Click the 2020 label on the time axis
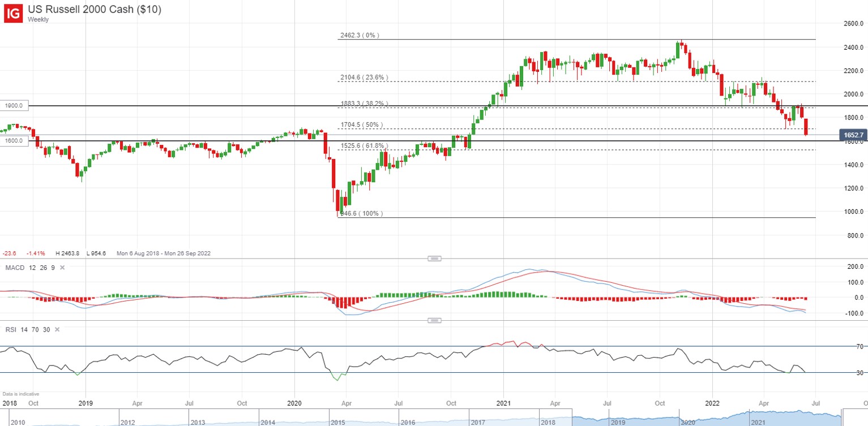Viewport: 868px width, 426px height. point(294,404)
